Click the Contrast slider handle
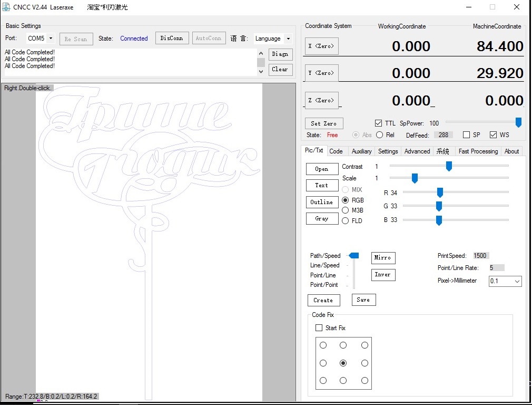The image size is (532, 405). coord(449,166)
